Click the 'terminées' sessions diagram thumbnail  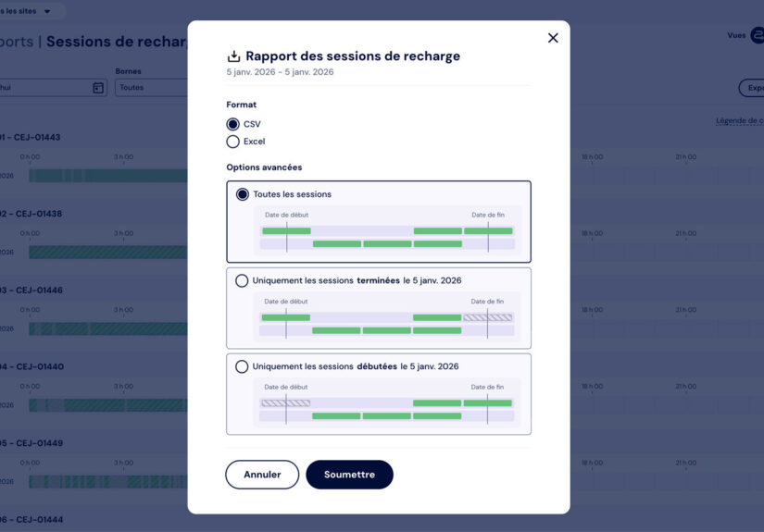(x=387, y=317)
